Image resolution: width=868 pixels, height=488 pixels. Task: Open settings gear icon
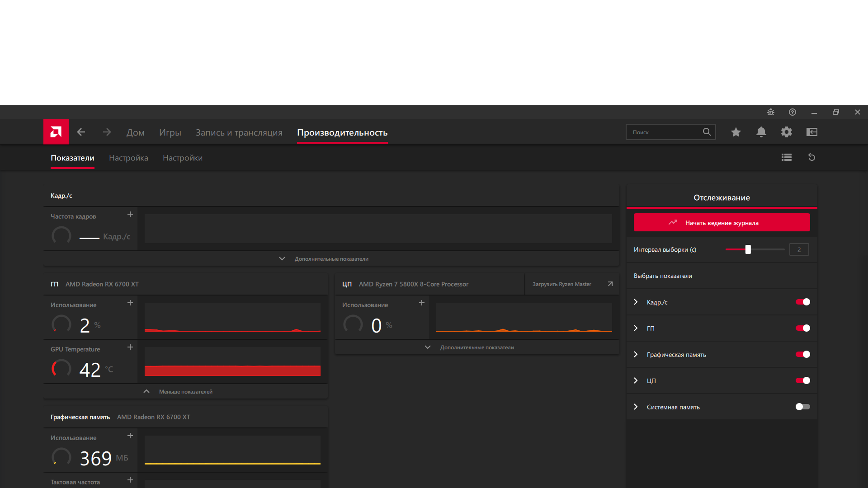tap(787, 132)
